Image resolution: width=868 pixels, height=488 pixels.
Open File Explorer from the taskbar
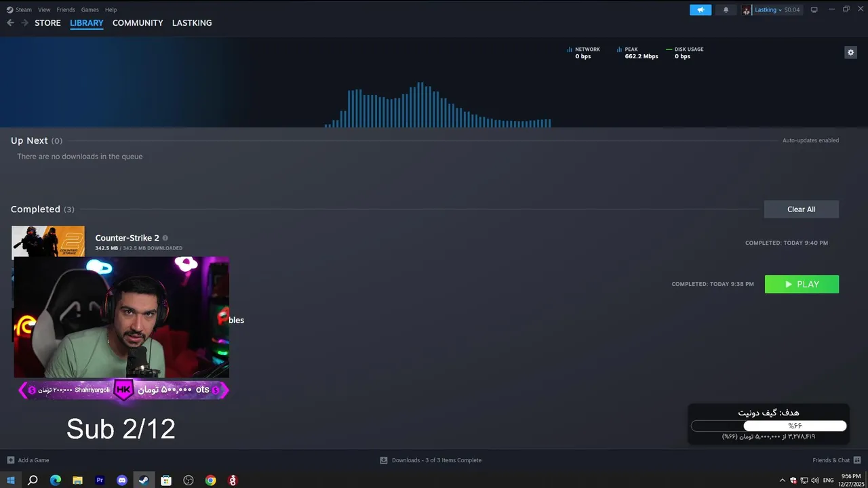[x=77, y=481]
